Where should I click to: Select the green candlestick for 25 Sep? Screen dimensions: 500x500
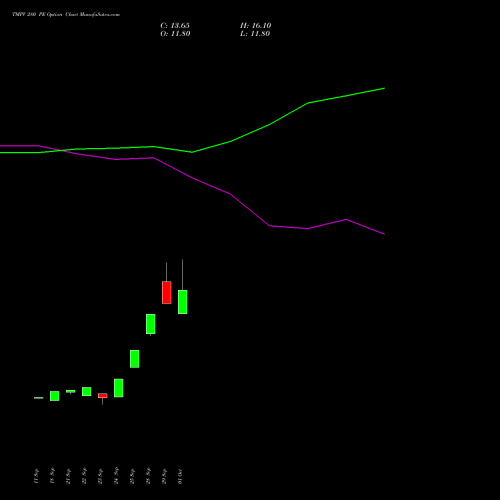pos(135,359)
